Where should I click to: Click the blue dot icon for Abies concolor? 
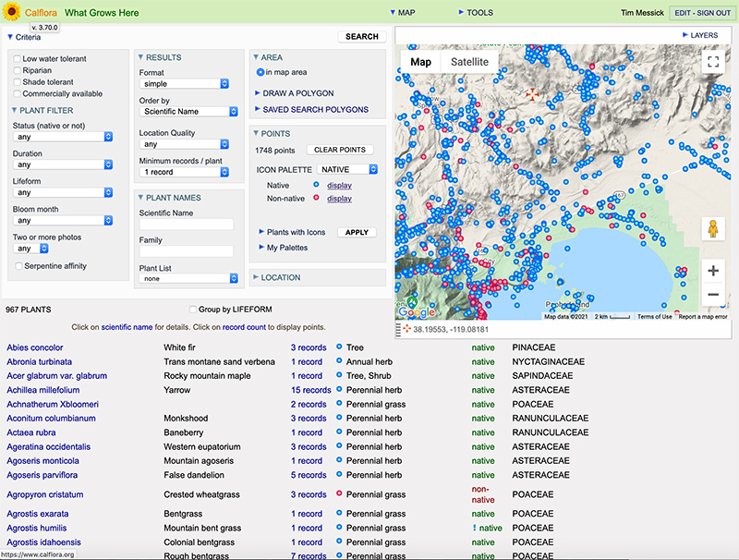pyautogui.click(x=340, y=347)
